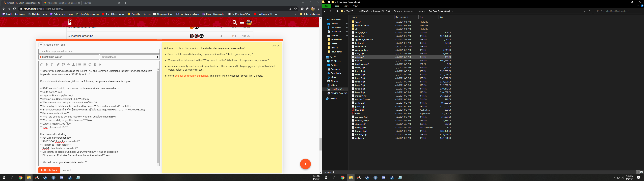Click the upload icon in composer toolbar
Screen dimensions: 644x181
point(73,65)
